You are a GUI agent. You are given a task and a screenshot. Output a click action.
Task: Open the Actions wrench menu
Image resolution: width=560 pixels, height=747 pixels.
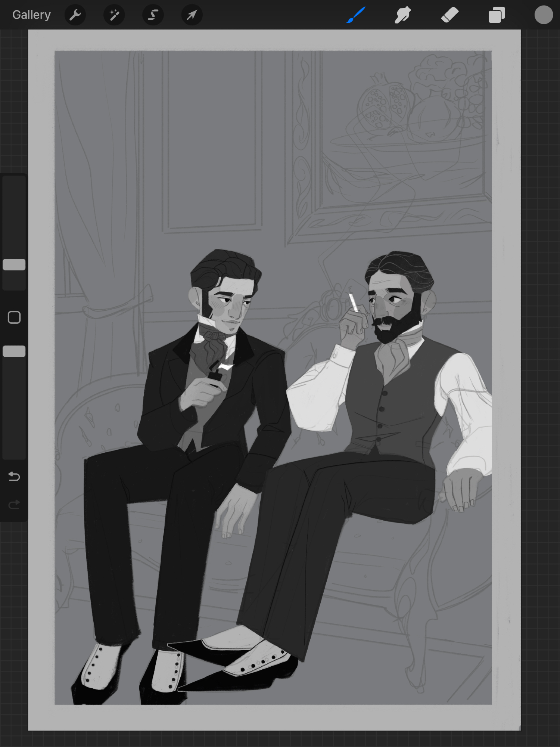[x=75, y=15]
